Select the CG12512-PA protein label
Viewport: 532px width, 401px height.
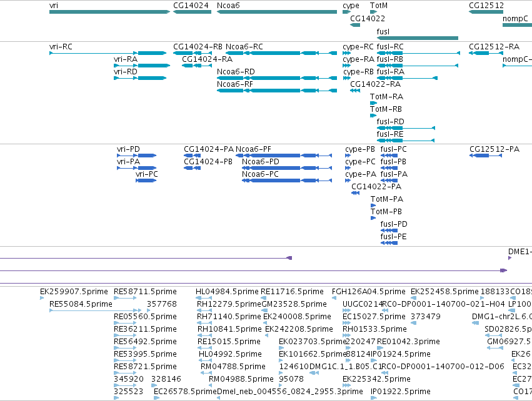point(494,149)
